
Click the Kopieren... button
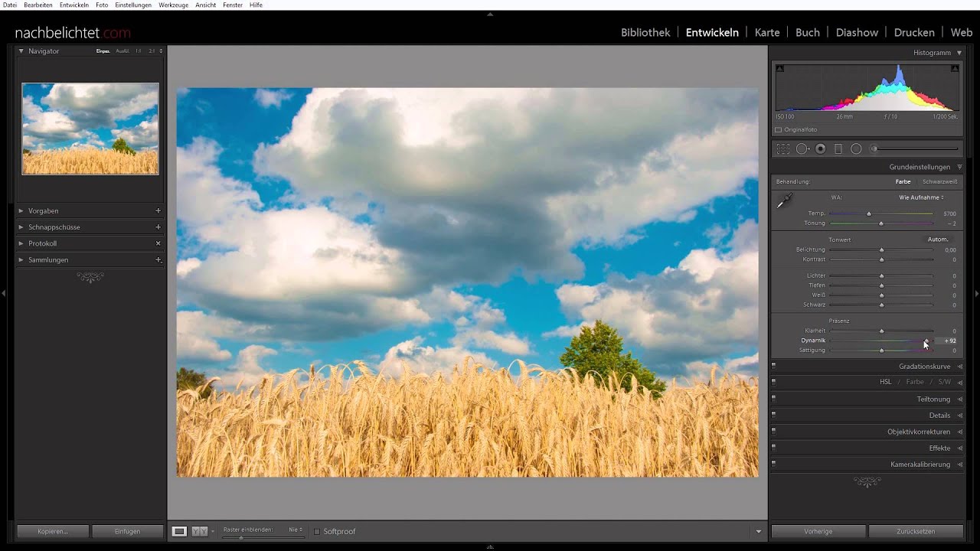pos(53,531)
